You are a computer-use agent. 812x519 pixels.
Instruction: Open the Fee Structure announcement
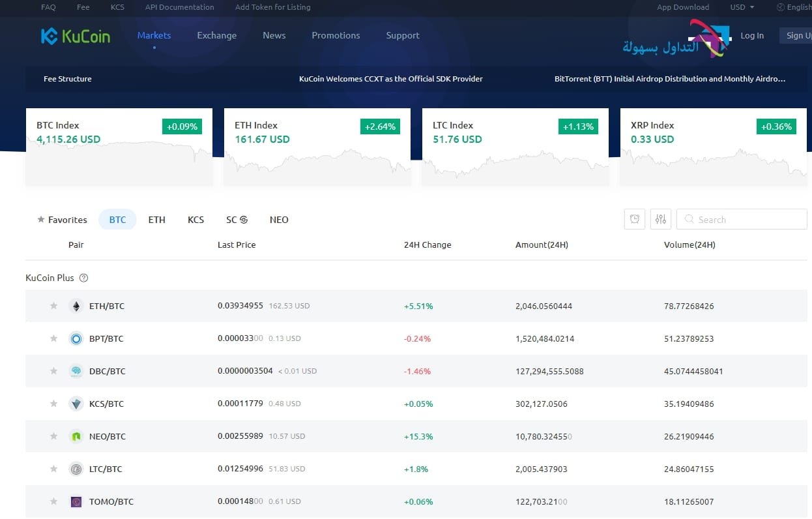click(68, 79)
